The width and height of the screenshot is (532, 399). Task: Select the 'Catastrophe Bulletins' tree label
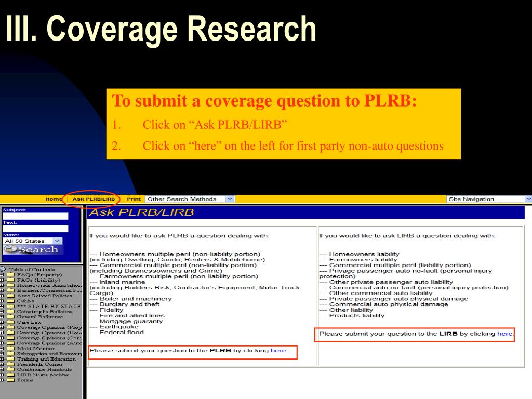(45, 312)
